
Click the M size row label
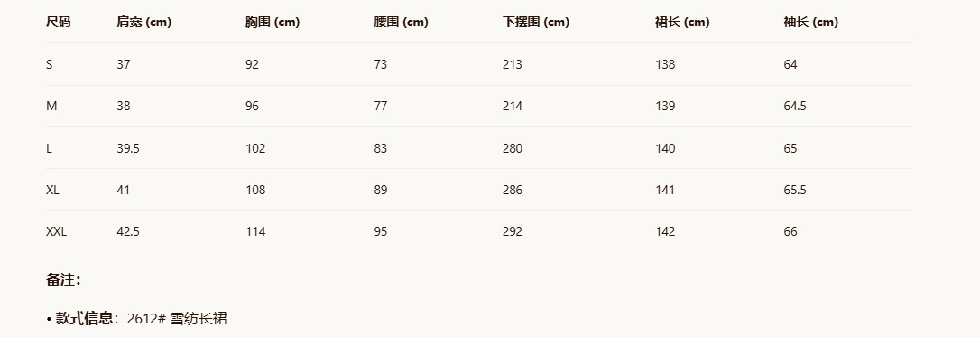51,107
